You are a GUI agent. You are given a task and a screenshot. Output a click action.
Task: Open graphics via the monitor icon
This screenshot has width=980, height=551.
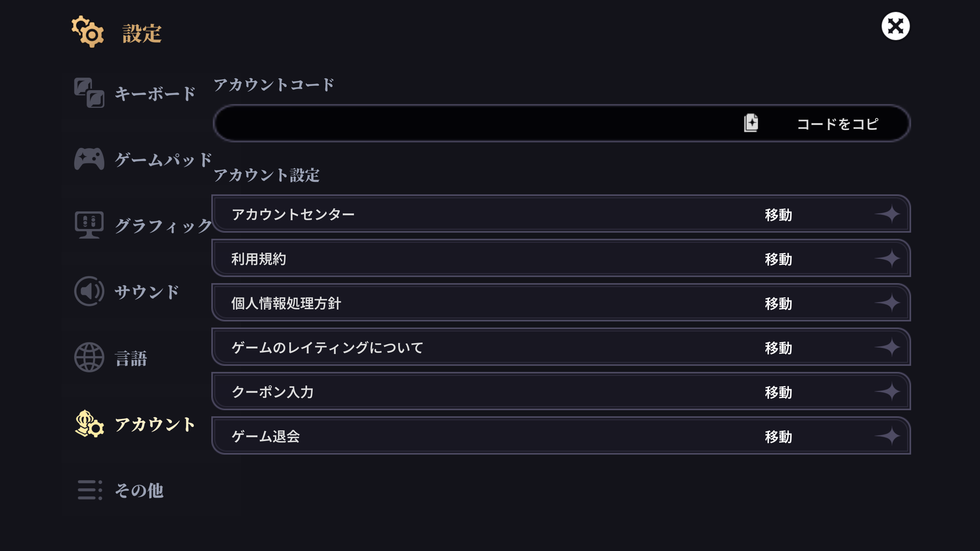pyautogui.click(x=89, y=225)
